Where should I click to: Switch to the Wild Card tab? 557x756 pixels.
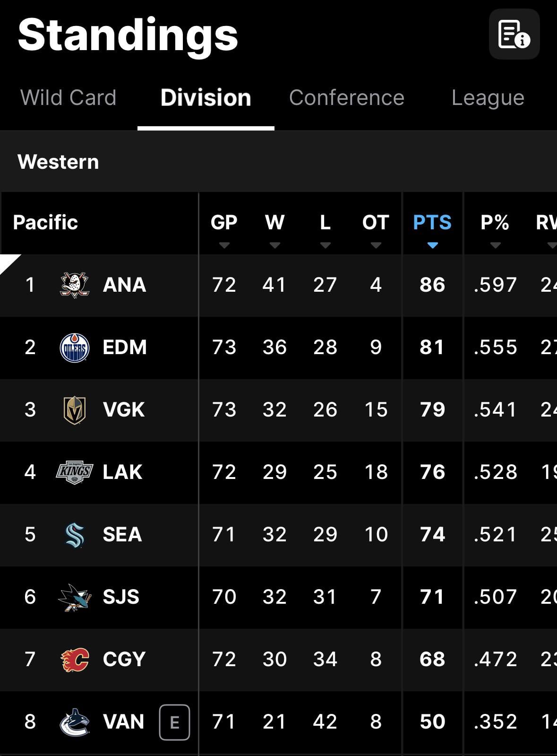[x=68, y=98]
